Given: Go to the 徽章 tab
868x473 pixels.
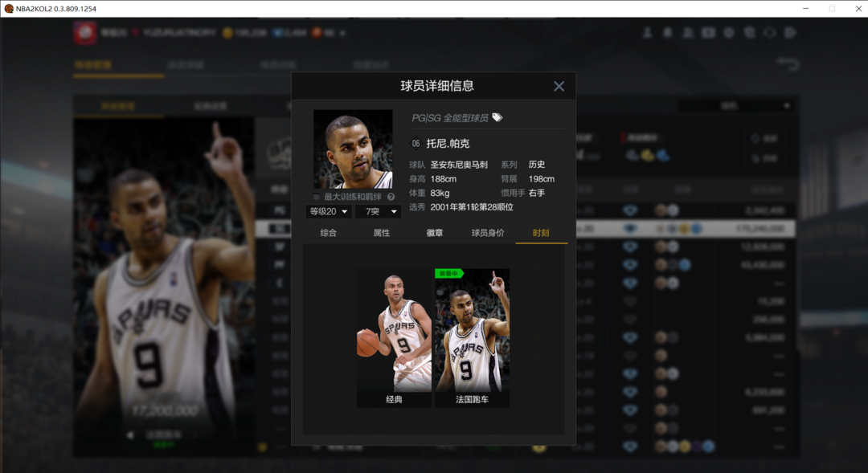Looking at the screenshot, I should click(x=435, y=233).
